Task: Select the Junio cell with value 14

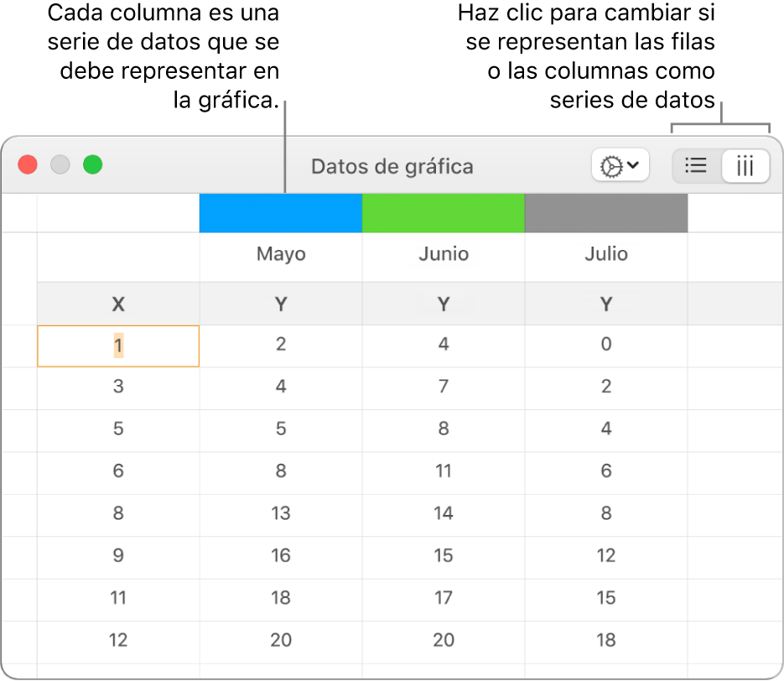Action: click(x=444, y=513)
